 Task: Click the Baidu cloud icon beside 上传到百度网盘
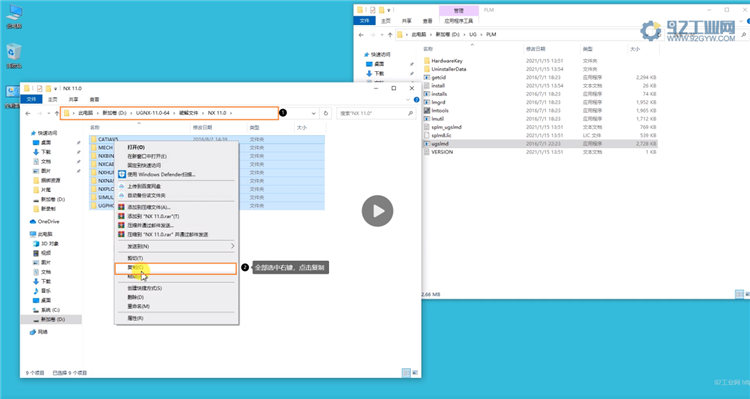121,186
